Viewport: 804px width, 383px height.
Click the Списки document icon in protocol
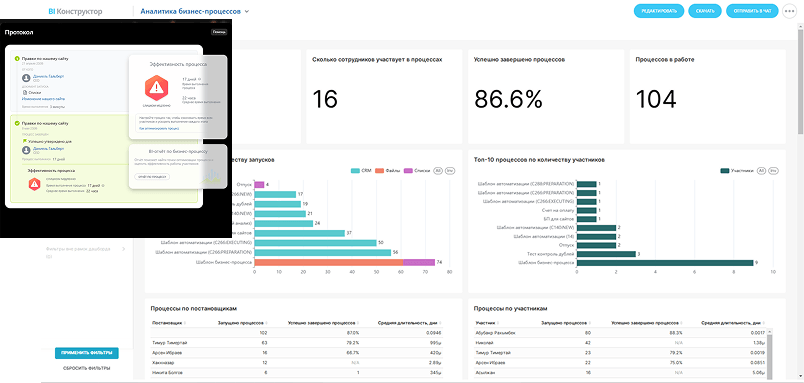coord(24,92)
